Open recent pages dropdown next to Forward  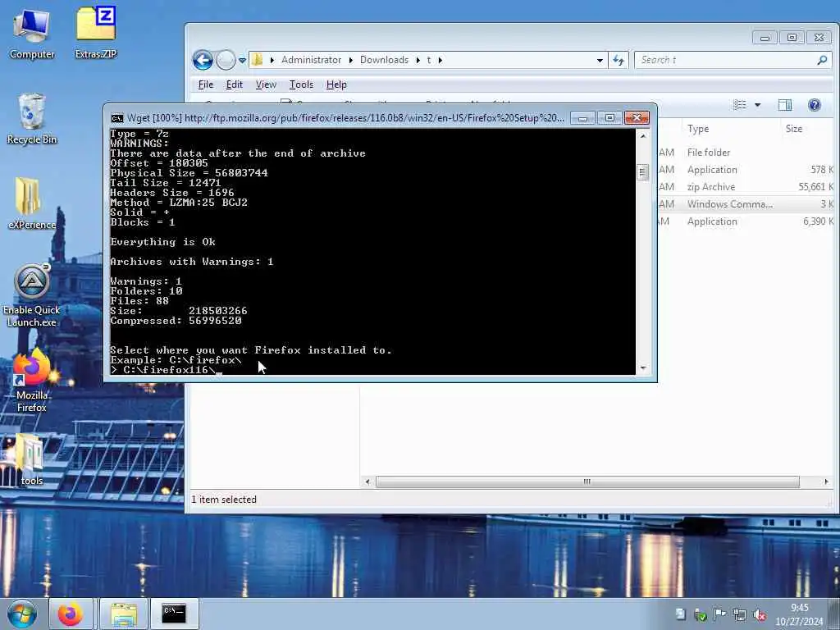(x=242, y=60)
